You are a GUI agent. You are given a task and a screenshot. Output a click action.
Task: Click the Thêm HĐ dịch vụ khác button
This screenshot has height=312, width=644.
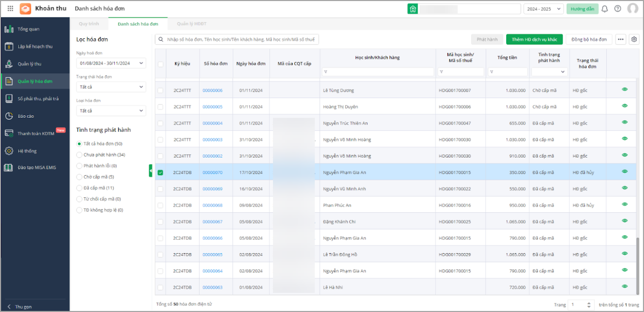[534, 39]
